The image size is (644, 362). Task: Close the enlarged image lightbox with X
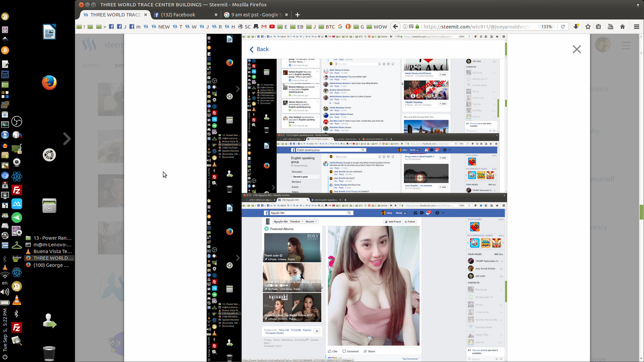(x=577, y=49)
